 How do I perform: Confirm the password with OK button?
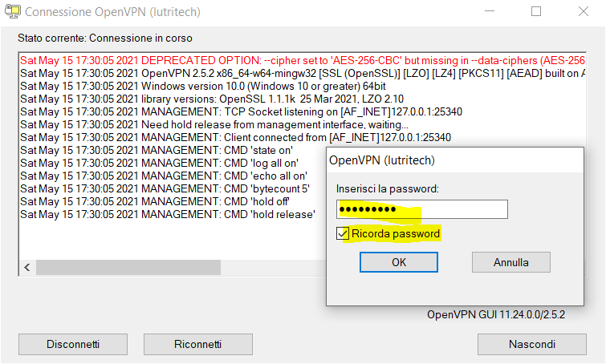(399, 262)
